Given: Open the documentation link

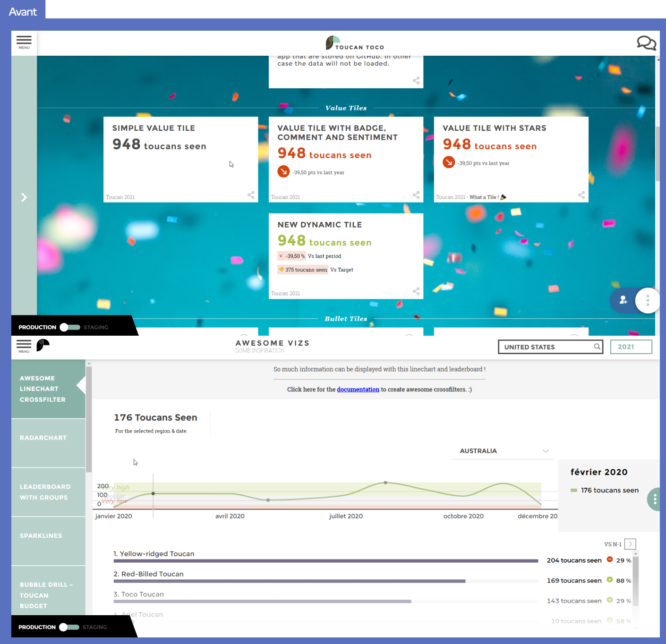Looking at the screenshot, I should coord(358,390).
